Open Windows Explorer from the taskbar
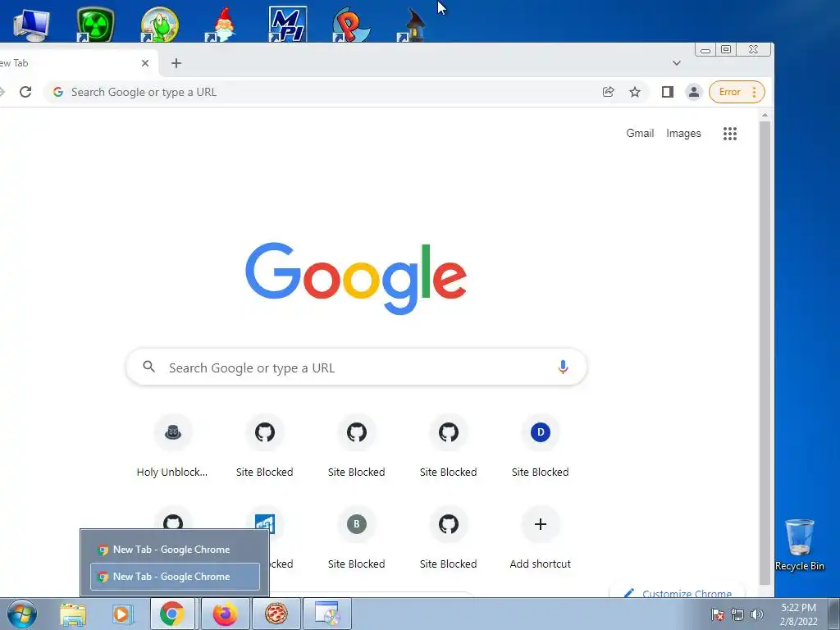Screen dimensions: 840x630 pos(73,614)
